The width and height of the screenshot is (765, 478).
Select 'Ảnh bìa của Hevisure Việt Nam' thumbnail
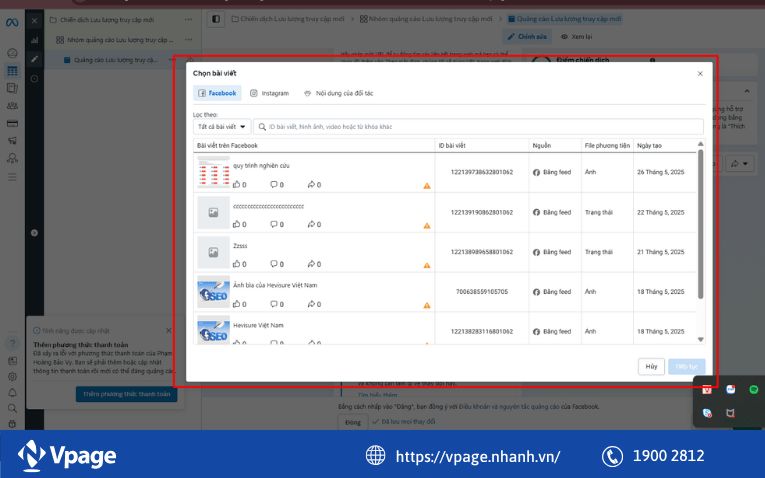pyautogui.click(x=213, y=292)
